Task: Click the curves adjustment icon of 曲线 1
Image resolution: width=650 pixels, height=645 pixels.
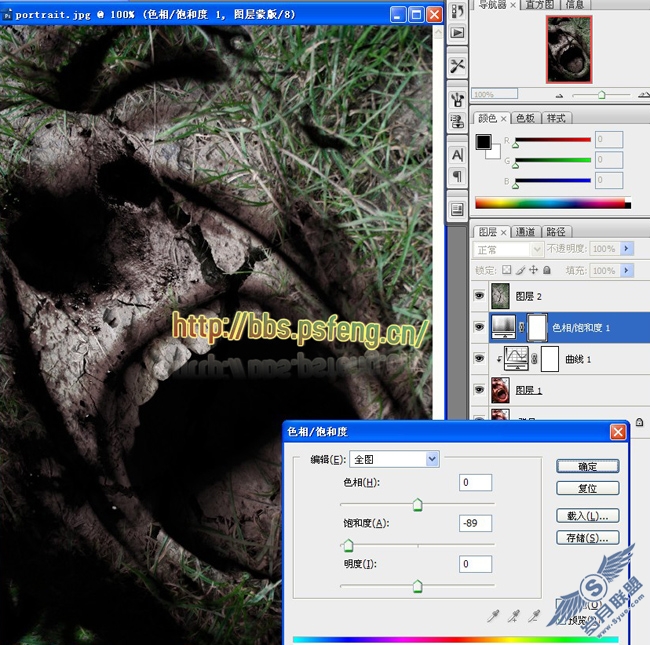Action: (x=516, y=358)
